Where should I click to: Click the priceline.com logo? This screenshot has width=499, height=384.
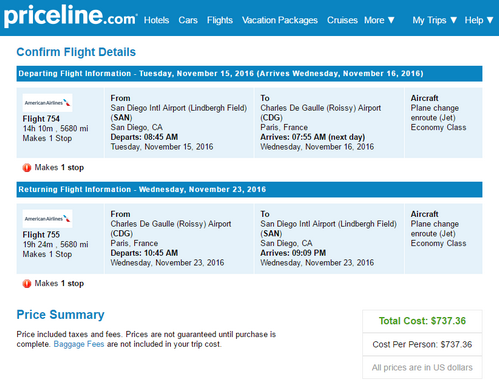coord(70,17)
